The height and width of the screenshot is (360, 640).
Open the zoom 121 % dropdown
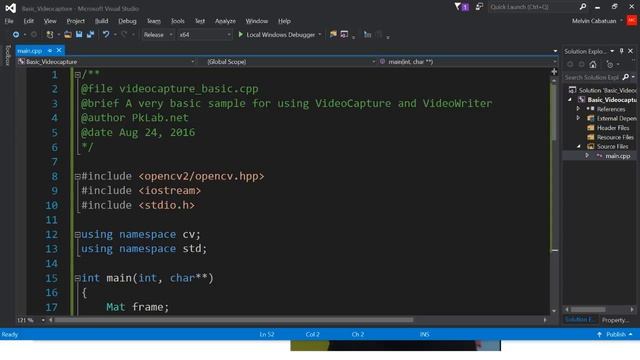43,320
